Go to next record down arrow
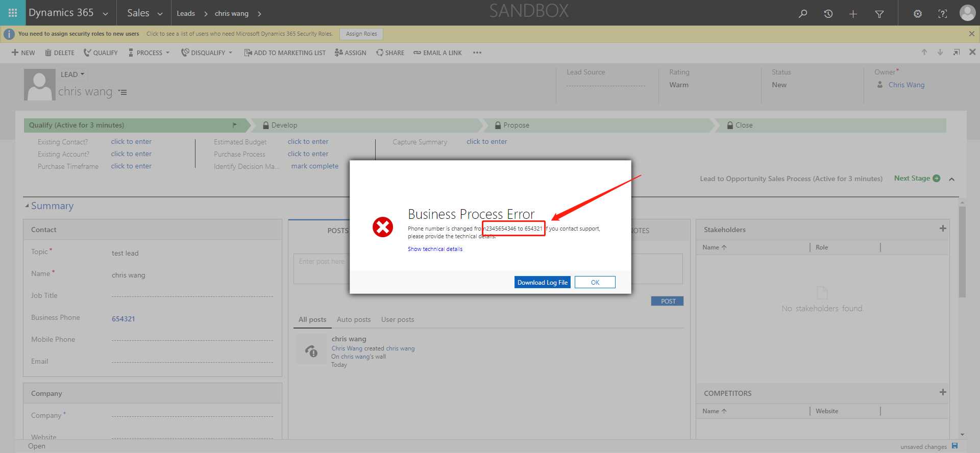Image resolution: width=980 pixels, height=453 pixels. click(940, 52)
